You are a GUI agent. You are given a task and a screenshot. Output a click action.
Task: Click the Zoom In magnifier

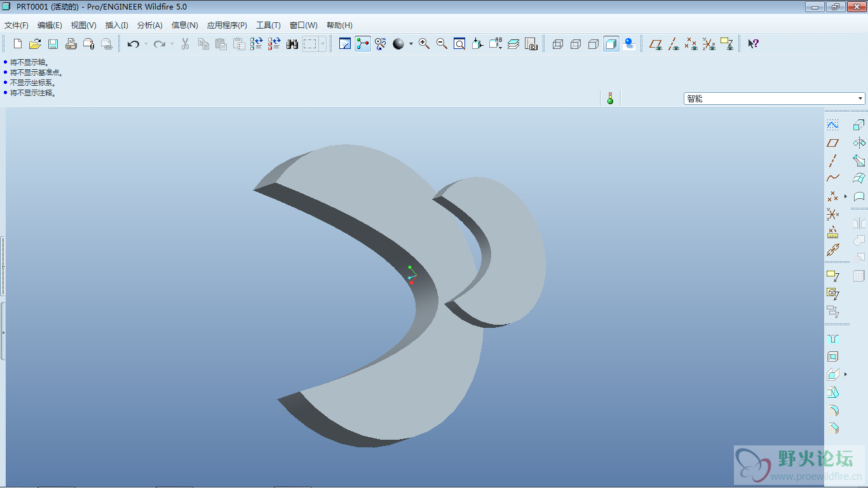424,44
